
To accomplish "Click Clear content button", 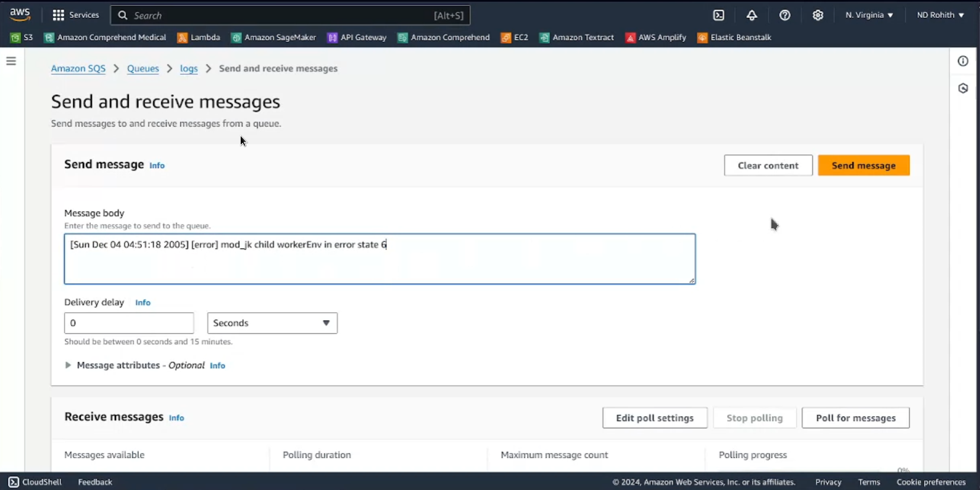I will tap(768, 165).
